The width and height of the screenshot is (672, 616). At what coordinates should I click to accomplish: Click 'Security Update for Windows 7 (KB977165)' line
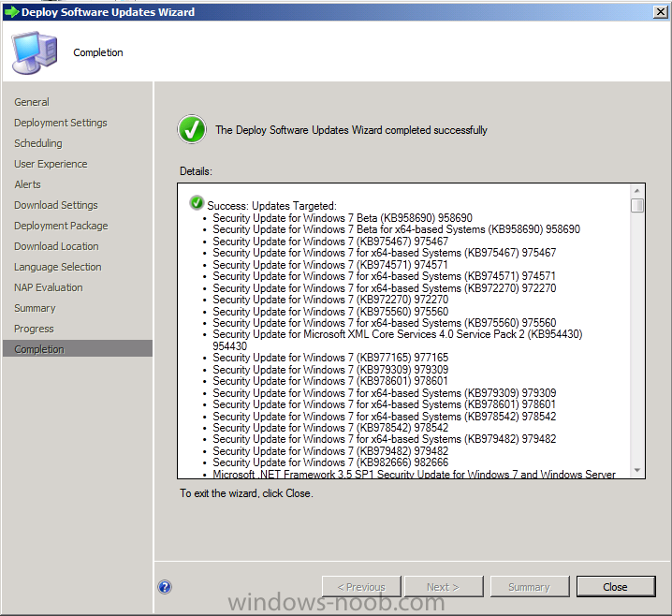pos(330,358)
